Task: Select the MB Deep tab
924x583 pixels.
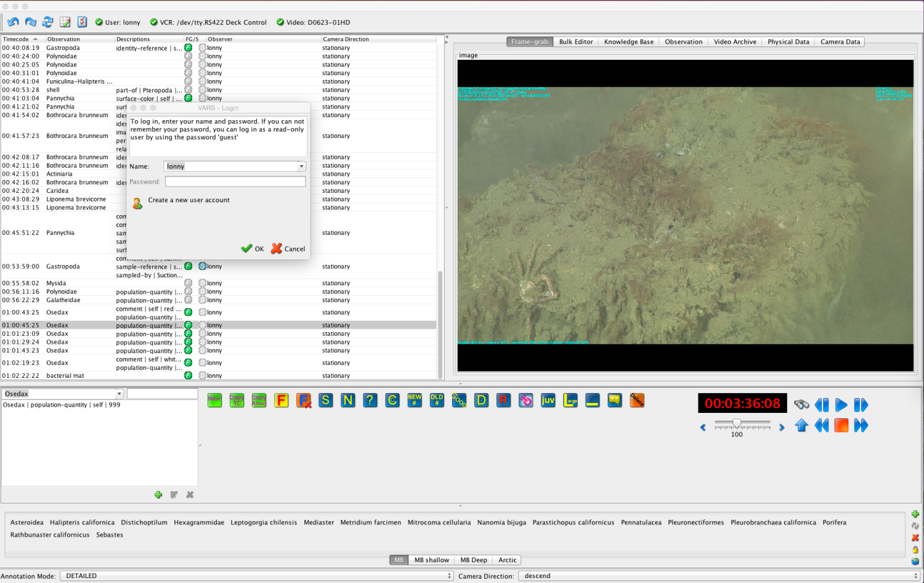Action: 474,560
